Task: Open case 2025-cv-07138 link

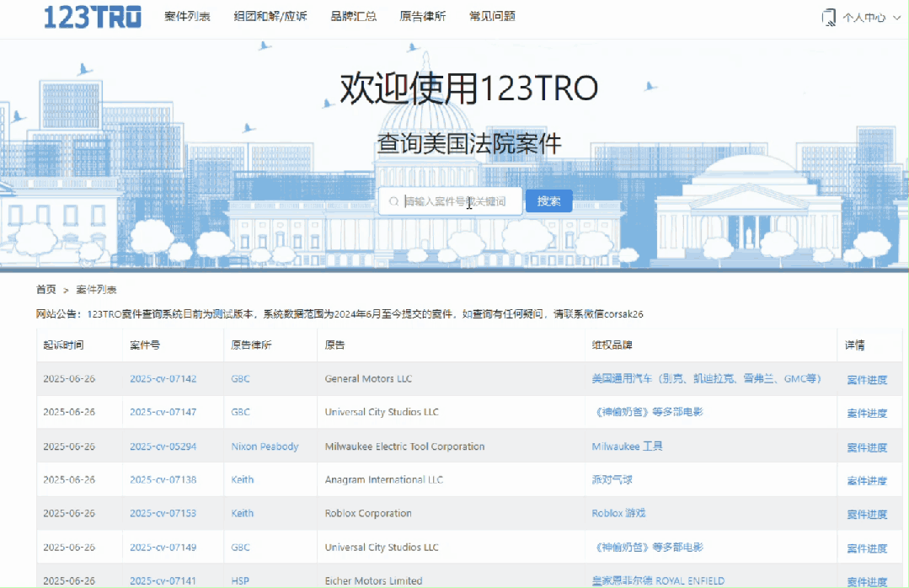Action: [163, 480]
